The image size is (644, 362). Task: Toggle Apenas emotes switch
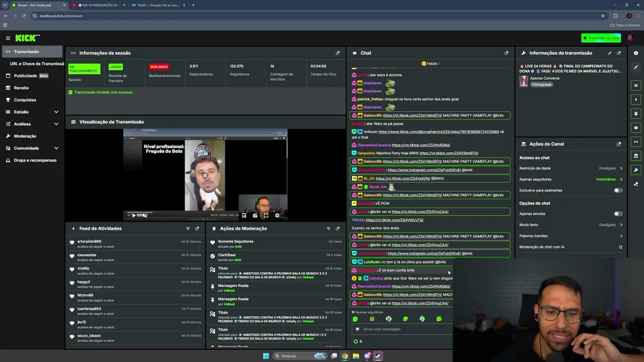618,214
